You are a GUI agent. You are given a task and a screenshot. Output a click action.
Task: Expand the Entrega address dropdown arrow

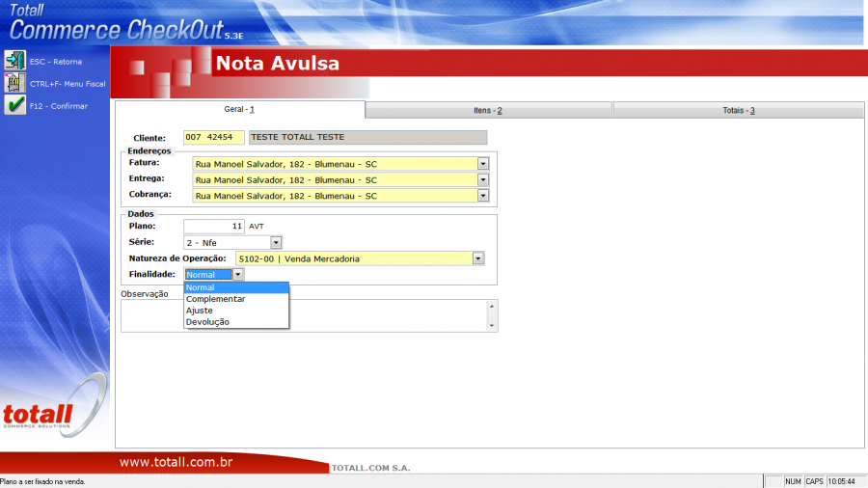483,179
